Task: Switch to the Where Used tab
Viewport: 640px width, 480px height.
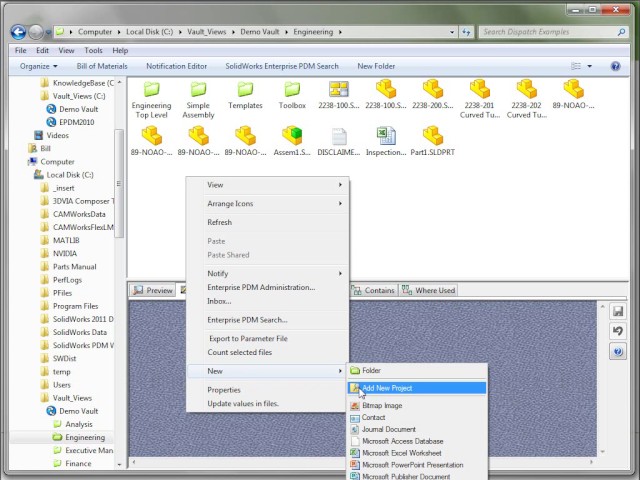Action: click(x=428, y=291)
